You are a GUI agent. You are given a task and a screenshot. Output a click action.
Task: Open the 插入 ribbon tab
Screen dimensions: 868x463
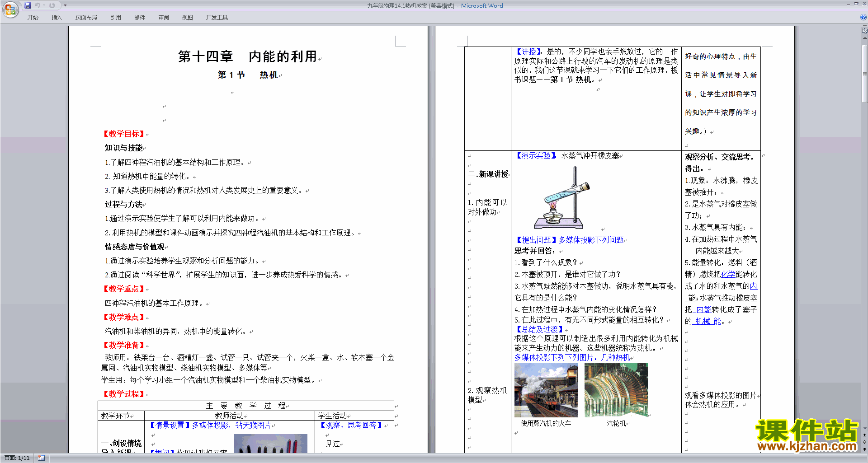point(57,18)
